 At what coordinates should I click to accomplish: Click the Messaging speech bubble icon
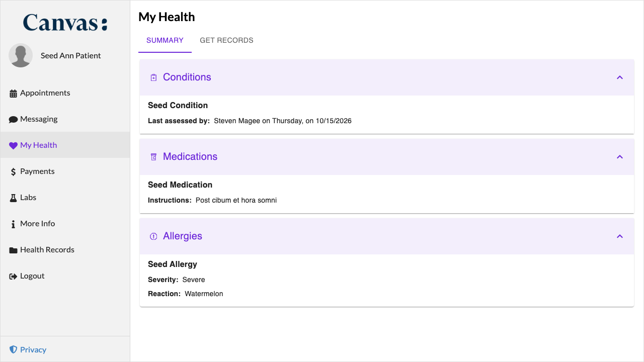tap(13, 120)
